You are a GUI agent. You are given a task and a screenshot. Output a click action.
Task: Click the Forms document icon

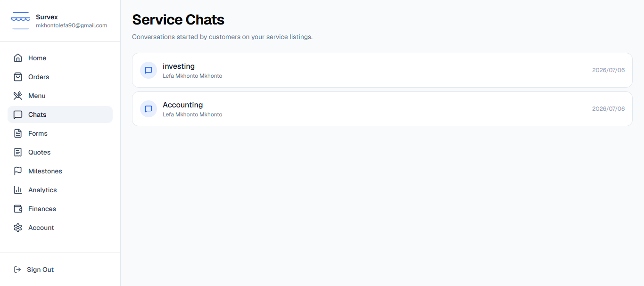pyautogui.click(x=18, y=133)
